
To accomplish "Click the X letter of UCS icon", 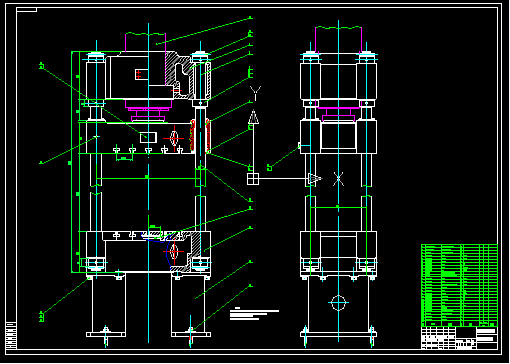I will click(338, 179).
